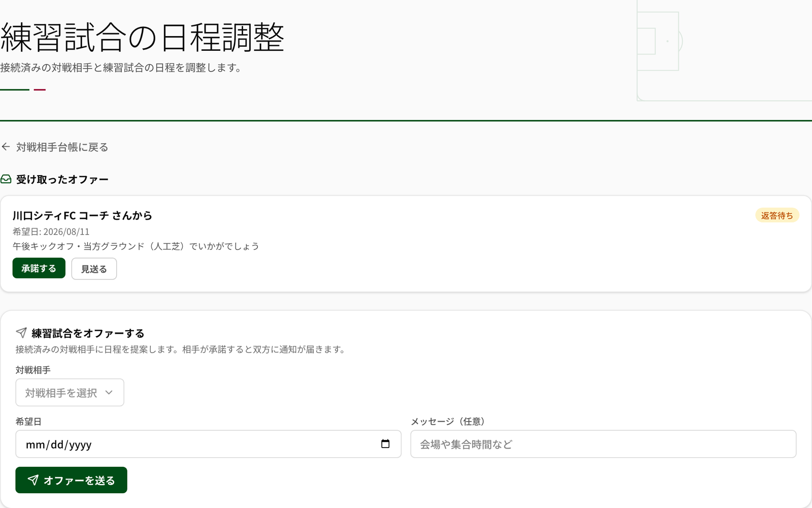812x508 pixels.
Task: Open the calendar picker icon in date field
Action: tap(385, 444)
